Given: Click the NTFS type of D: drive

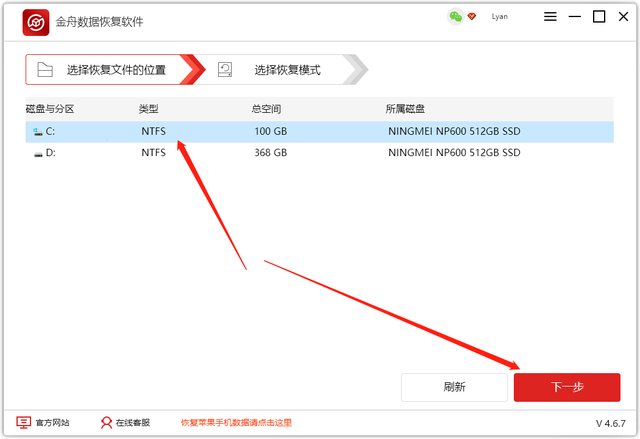Looking at the screenshot, I should coord(153,153).
